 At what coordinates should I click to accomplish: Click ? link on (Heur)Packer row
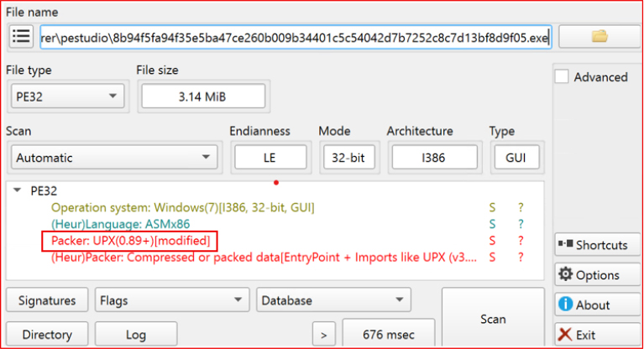pyautogui.click(x=521, y=258)
